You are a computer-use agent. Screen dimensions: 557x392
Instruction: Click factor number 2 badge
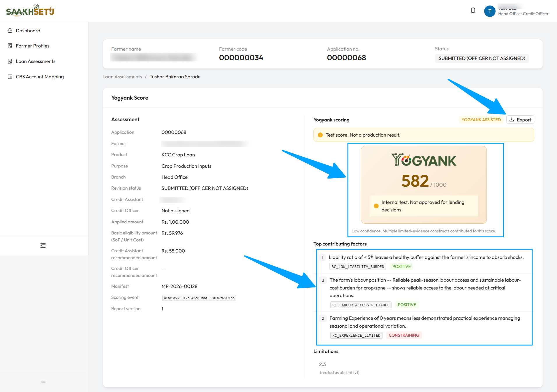point(323,318)
